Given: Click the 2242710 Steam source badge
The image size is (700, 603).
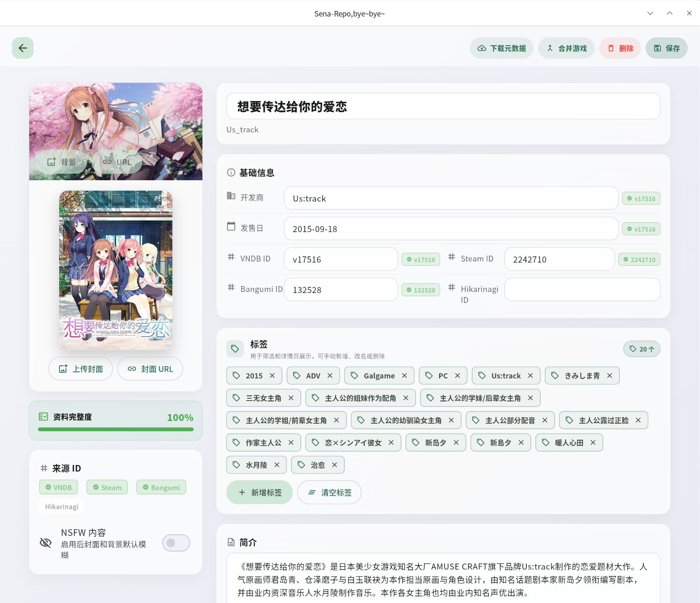Looking at the screenshot, I should tap(639, 259).
